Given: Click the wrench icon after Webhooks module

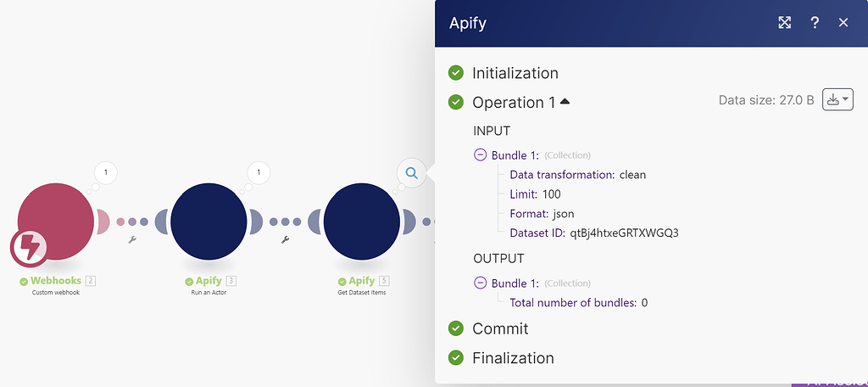Looking at the screenshot, I should [132, 240].
